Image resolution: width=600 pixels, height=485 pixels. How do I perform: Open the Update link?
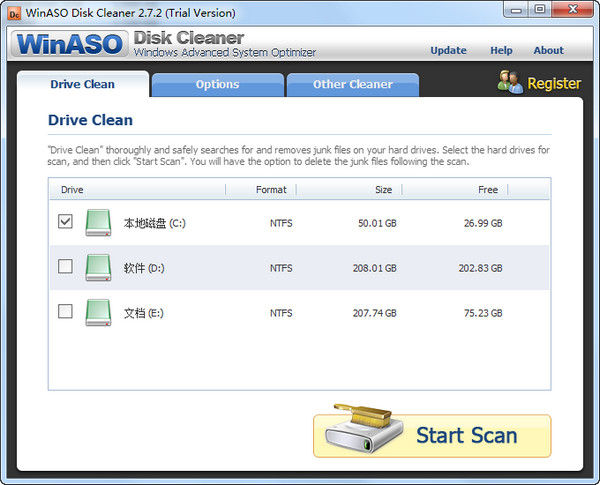[x=448, y=51]
